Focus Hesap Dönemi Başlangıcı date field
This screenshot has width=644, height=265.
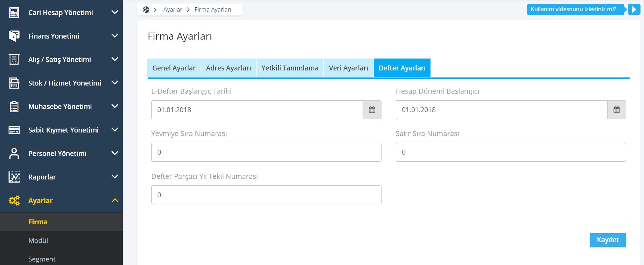[x=502, y=110]
